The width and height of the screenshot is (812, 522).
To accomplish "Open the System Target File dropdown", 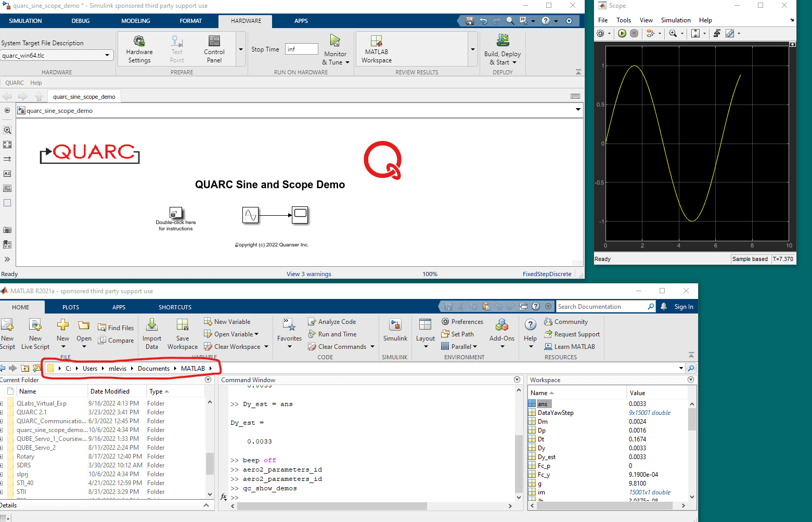I will 107,56.
